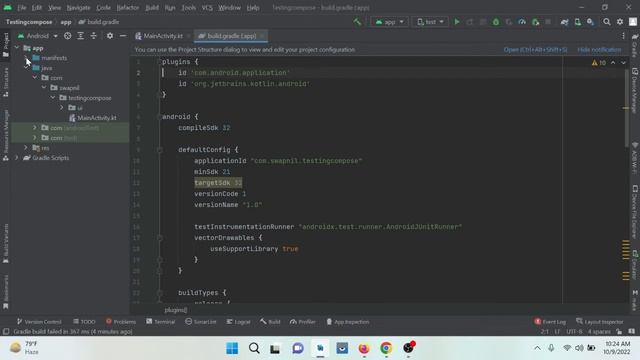Image resolution: width=640 pixels, height=360 pixels.
Task: Click Sync Project with Gradle Files icon
Action: click(564, 22)
